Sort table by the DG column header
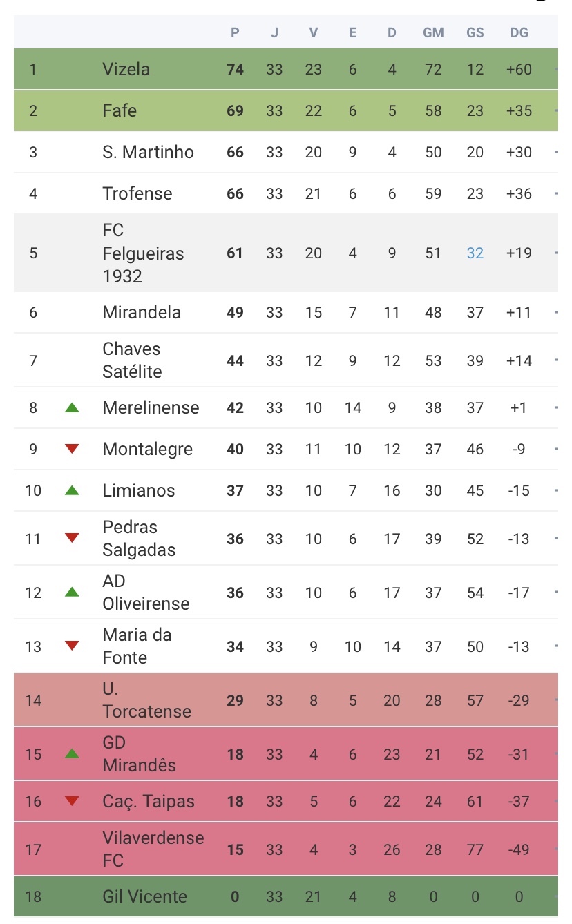Screen dimensions: 572x924 [x=519, y=32]
